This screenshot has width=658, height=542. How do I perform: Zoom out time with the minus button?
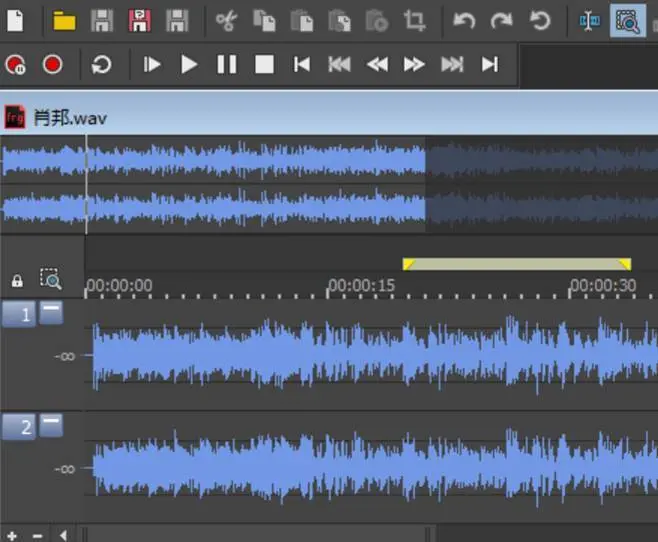(x=37, y=536)
